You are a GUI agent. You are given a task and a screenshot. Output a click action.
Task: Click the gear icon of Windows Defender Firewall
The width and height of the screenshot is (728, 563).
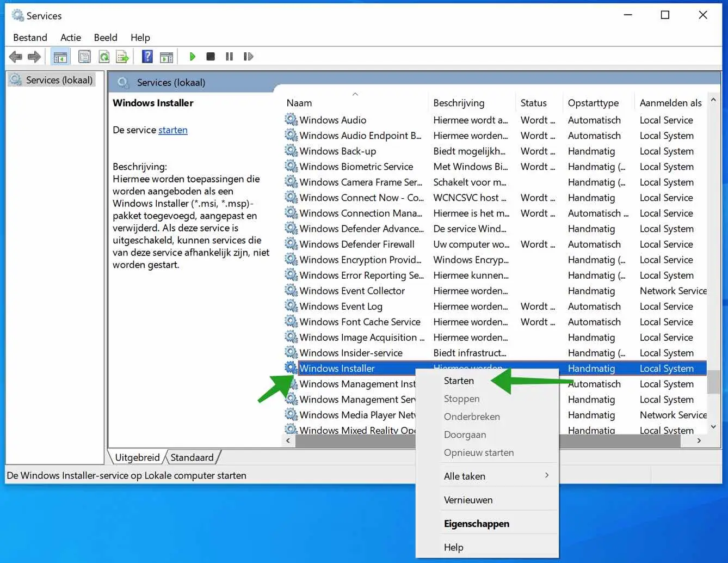291,243
